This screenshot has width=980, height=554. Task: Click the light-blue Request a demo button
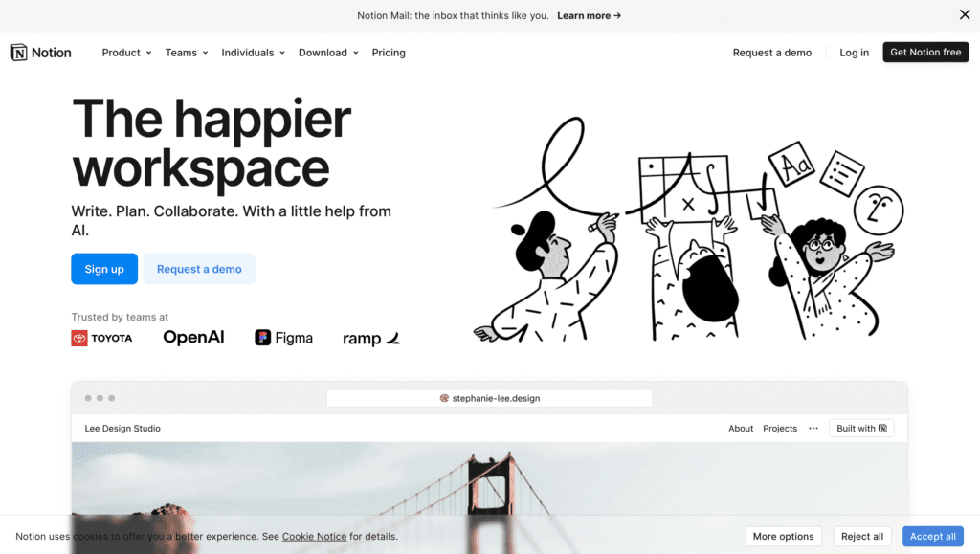click(199, 269)
